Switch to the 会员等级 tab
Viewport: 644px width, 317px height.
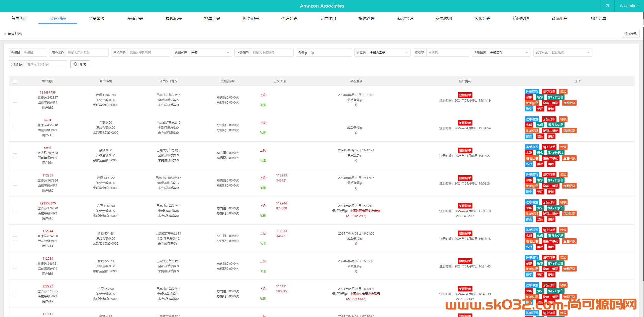click(x=96, y=18)
